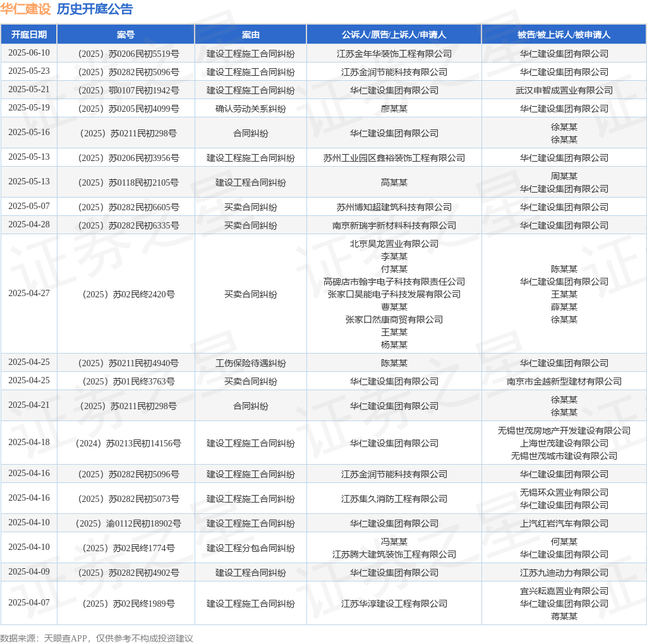Click date cell 2025-06-10
This screenshot has height=644, width=647.
click(x=29, y=53)
